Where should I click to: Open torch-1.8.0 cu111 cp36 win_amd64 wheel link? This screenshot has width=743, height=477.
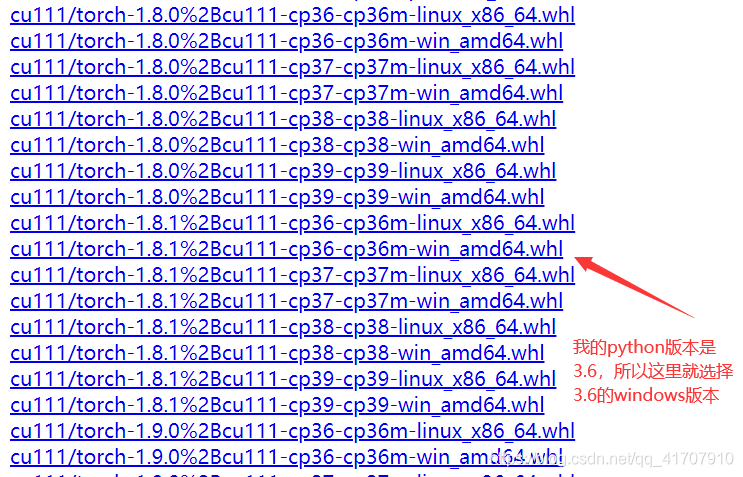coord(287,42)
